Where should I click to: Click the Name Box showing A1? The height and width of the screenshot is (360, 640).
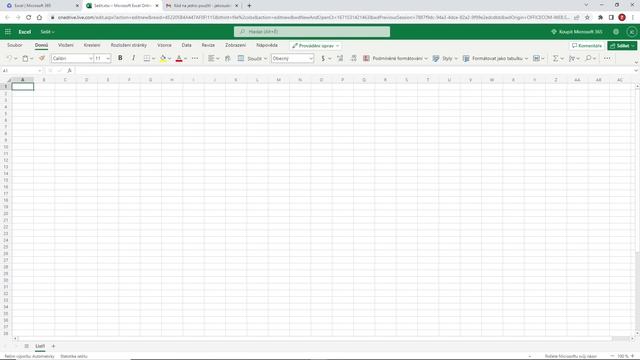tap(21, 71)
